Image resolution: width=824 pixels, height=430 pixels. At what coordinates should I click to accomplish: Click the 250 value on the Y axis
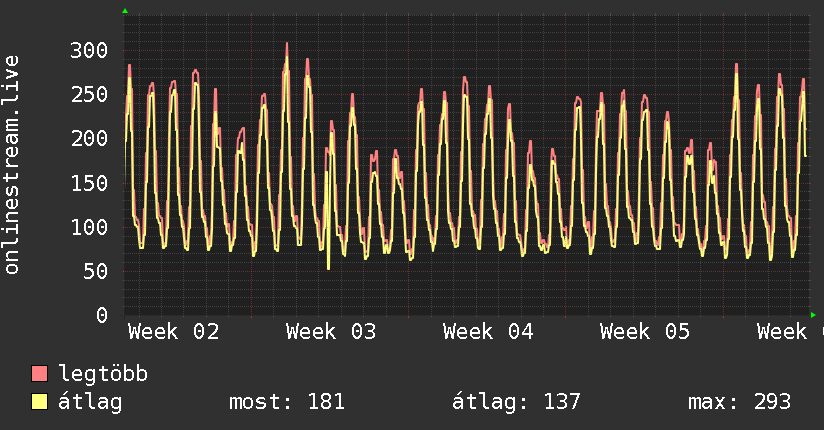pos(87,95)
